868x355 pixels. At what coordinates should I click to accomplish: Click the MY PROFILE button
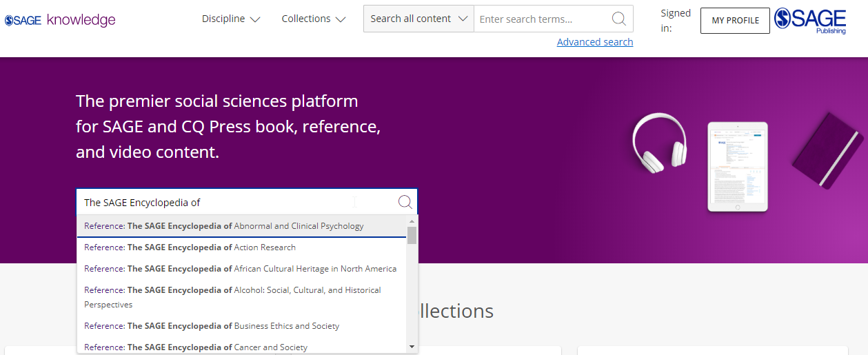[735, 21]
